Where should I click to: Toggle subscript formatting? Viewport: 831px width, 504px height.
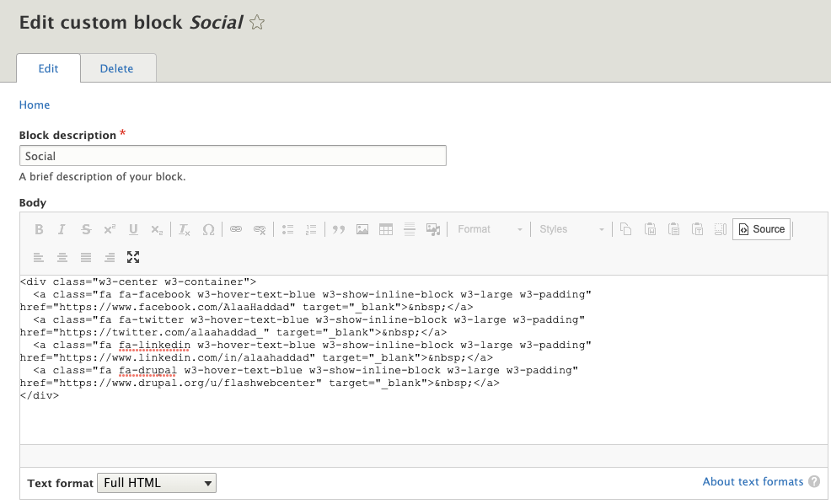(x=156, y=229)
